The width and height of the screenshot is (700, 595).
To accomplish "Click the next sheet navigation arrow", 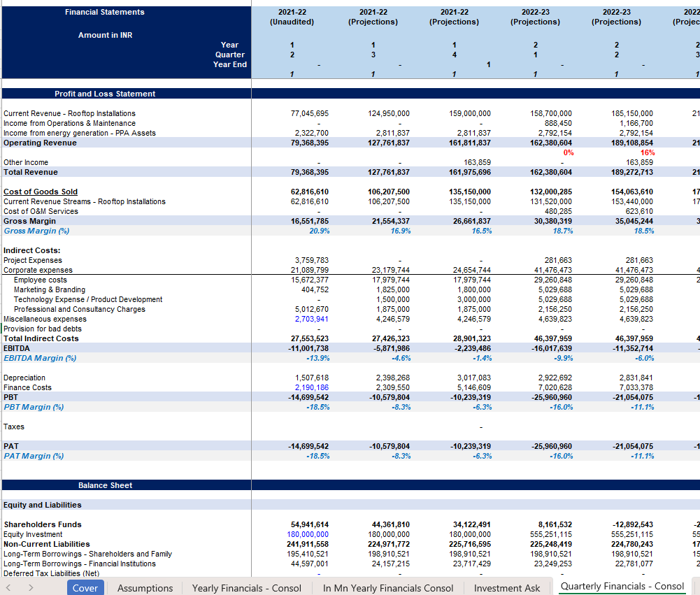I will coord(30,588).
